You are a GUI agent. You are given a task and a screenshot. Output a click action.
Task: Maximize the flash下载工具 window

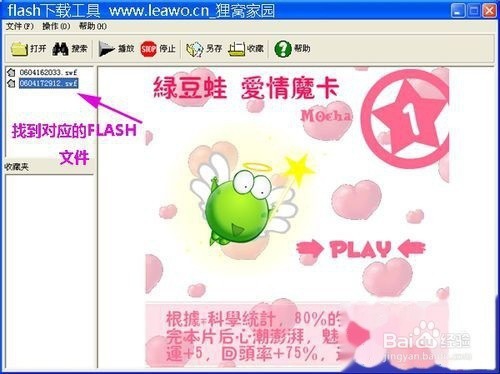[x=473, y=11]
